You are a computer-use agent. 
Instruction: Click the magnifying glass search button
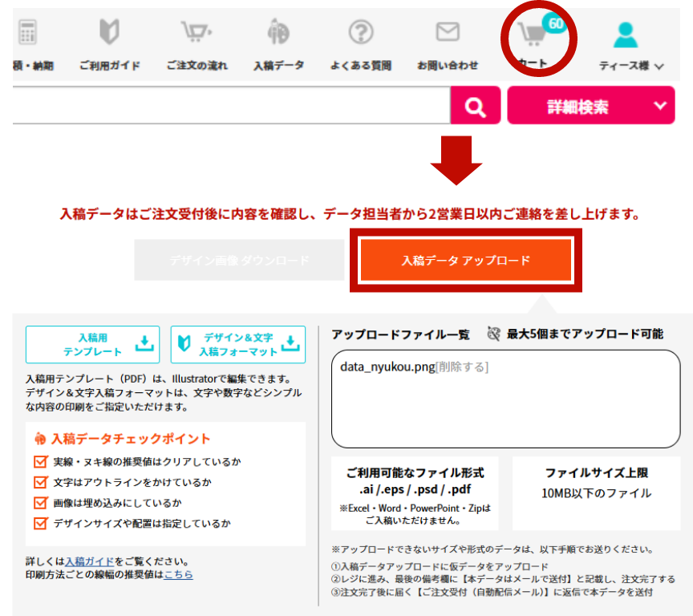[475, 107]
